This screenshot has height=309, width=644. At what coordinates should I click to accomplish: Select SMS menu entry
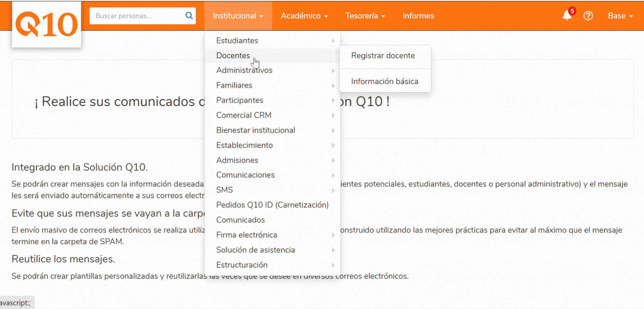pos(272,190)
